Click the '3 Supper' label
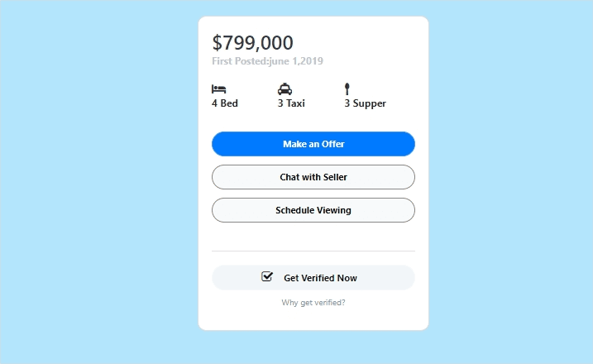 click(365, 103)
